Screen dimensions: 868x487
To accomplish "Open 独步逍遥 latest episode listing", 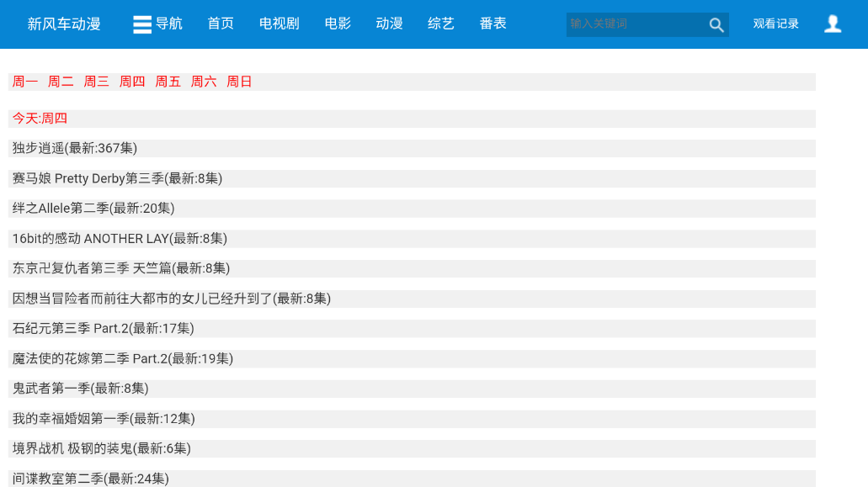I will click(x=73, y=148).
